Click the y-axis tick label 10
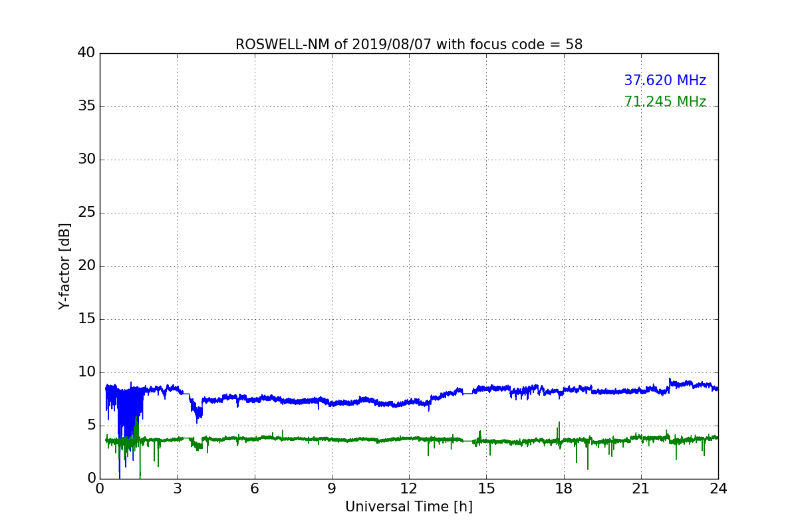Screen dimensions: 798x532 coord(86,372)
